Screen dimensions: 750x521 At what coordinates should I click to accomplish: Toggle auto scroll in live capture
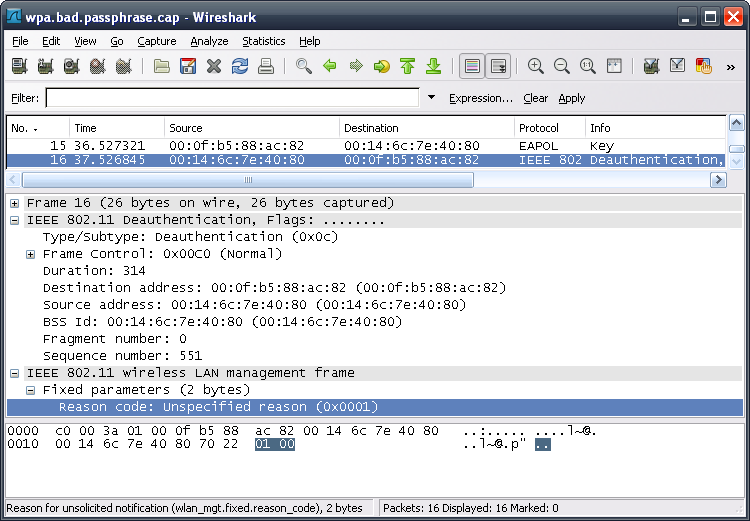point(497,67)
